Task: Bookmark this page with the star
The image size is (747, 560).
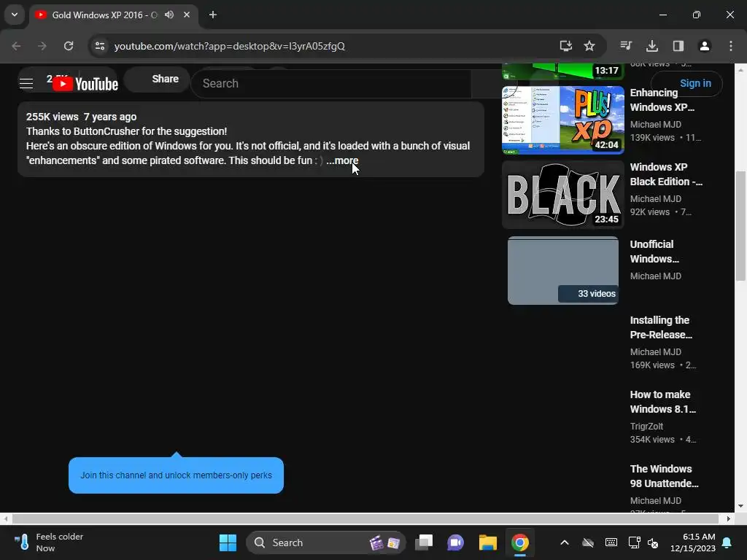Action: coord(589,46)
